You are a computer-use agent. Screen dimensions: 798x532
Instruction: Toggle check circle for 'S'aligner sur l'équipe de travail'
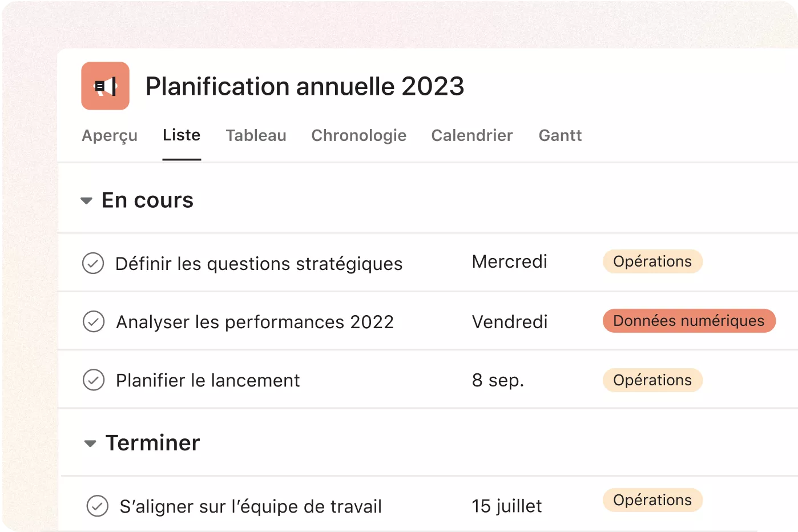point(98,506)
